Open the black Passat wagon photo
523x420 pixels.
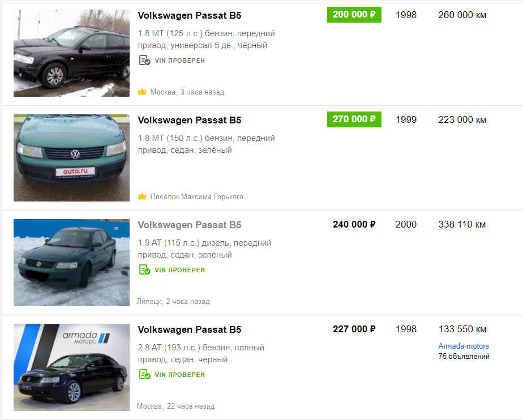(71, 53)
